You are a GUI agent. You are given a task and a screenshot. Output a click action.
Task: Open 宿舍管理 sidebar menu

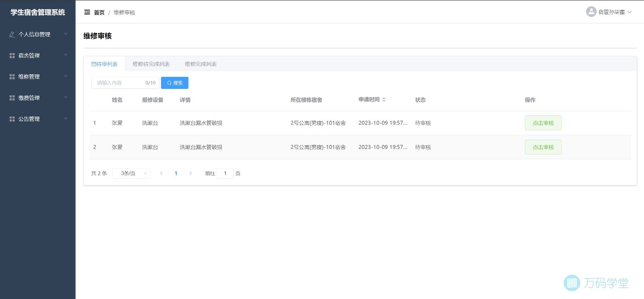tap(38, 56)
